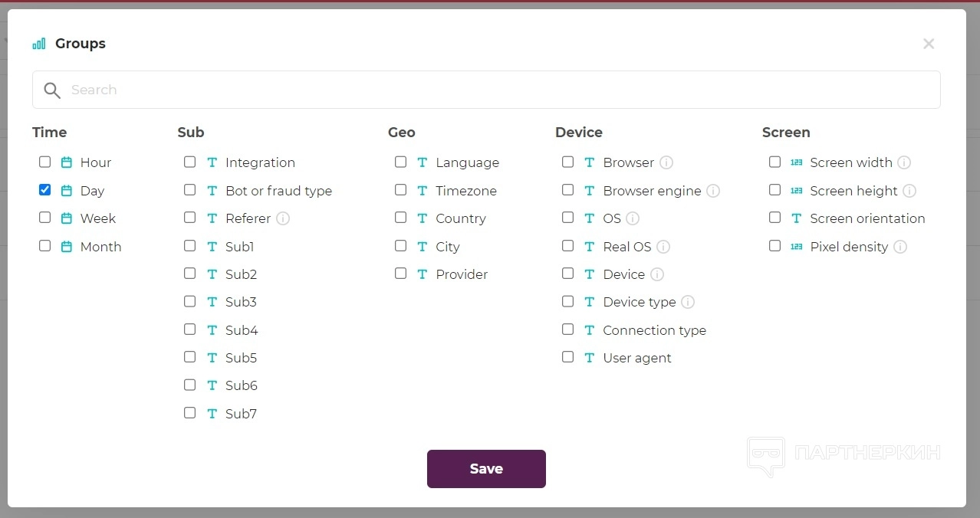Close the Groups dialog

(929, 44)
